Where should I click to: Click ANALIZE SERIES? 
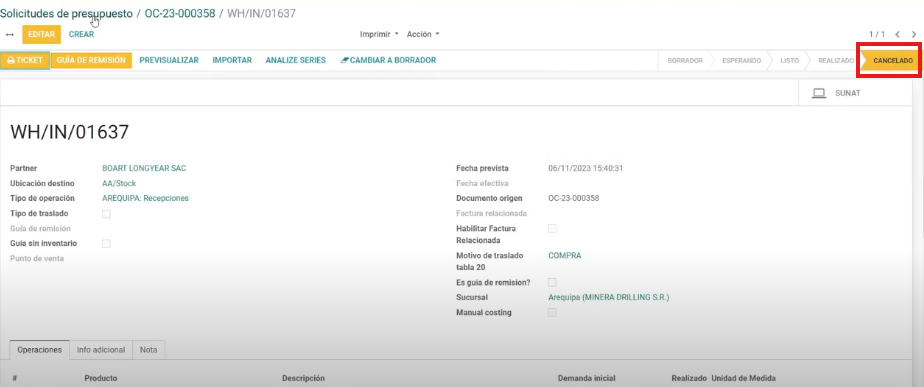tap(296, 60)
